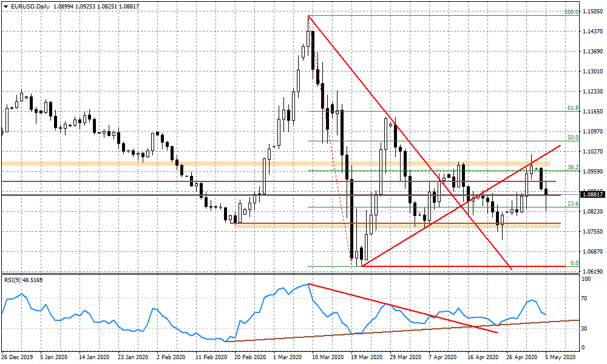607x364 pixels.
Task: Select the close value 1.08817 in header
Action: pyautogui.click(x=129, y=7)
